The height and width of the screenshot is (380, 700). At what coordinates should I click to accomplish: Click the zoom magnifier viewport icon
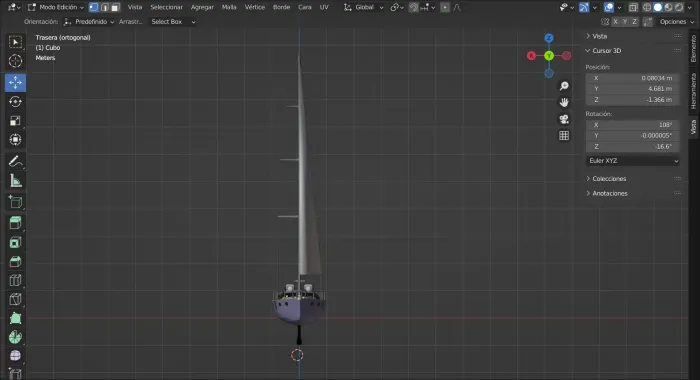tap(564, 86)
